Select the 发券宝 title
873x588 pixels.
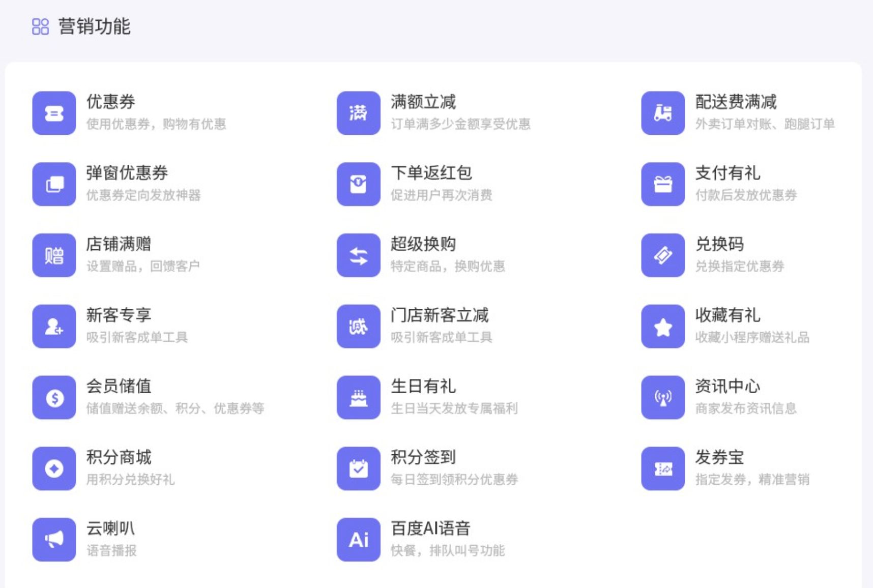720,457
